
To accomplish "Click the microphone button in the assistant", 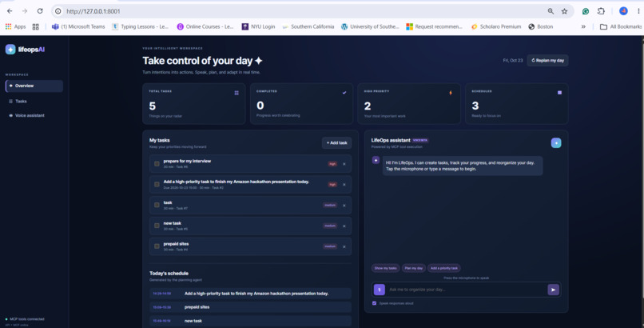I will [x=379, y=290].
